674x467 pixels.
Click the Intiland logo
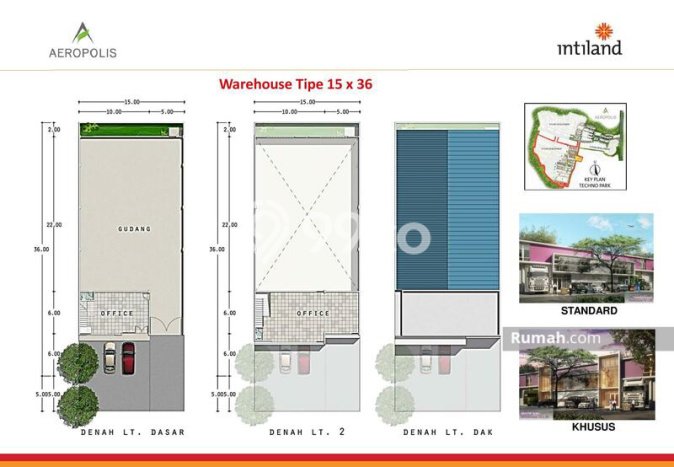point(590,39)
